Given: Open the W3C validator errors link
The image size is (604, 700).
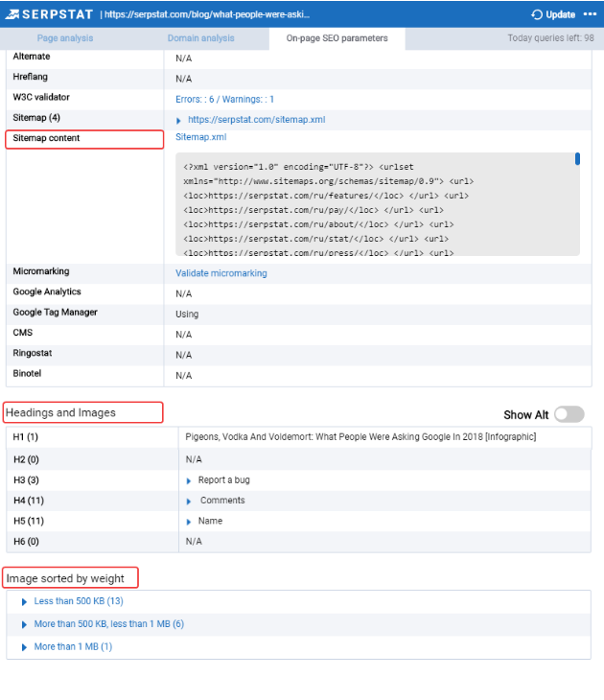Looking at the screenshot, I should (224, 99).
